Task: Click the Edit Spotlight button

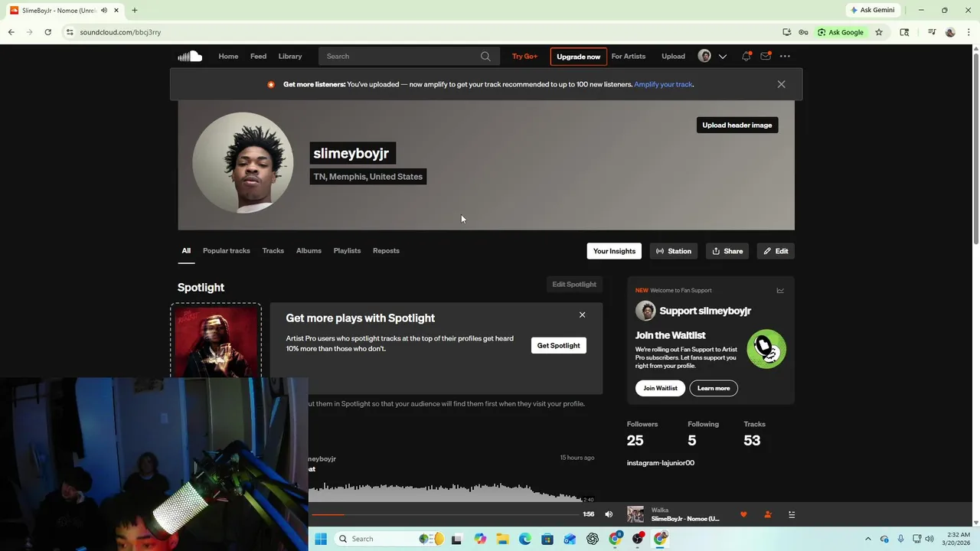Action: tap(574, 284)
